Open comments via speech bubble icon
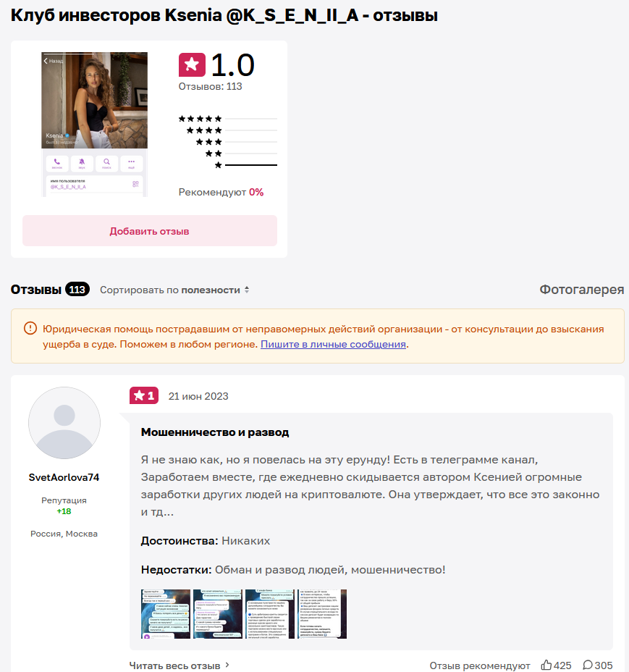 click(588, 665)
